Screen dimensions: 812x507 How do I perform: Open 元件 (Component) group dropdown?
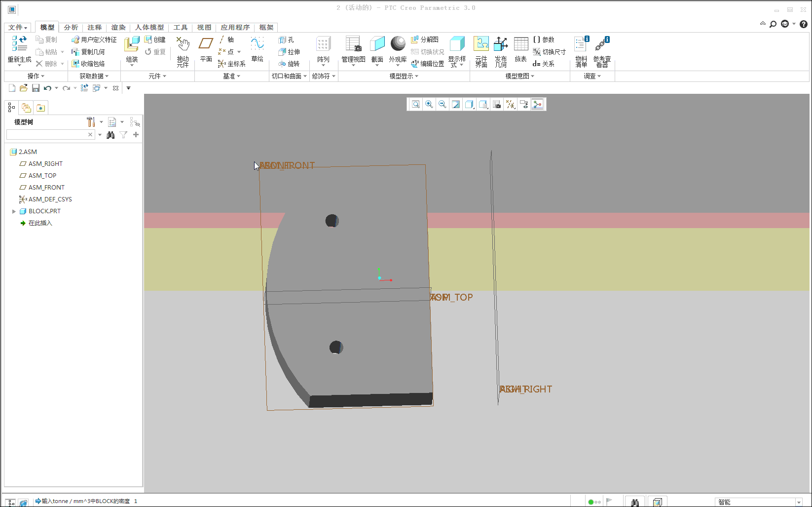point(157,76)
